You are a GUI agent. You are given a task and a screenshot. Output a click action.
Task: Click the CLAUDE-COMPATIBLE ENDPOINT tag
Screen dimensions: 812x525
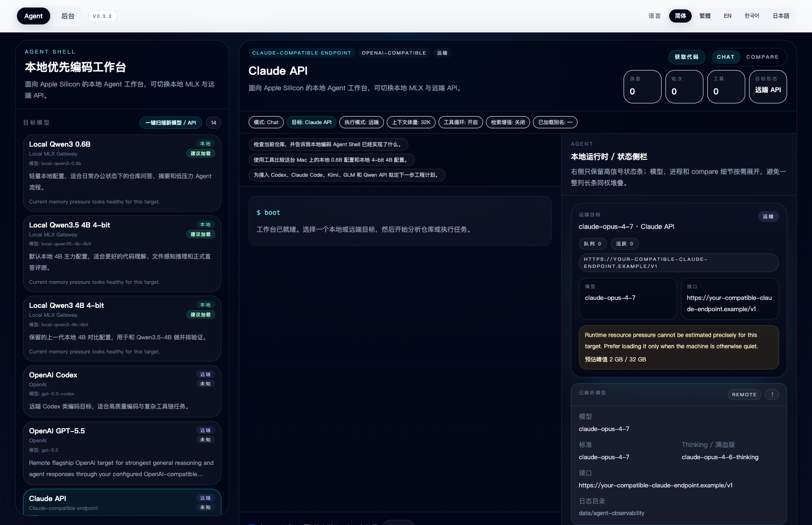302,53
